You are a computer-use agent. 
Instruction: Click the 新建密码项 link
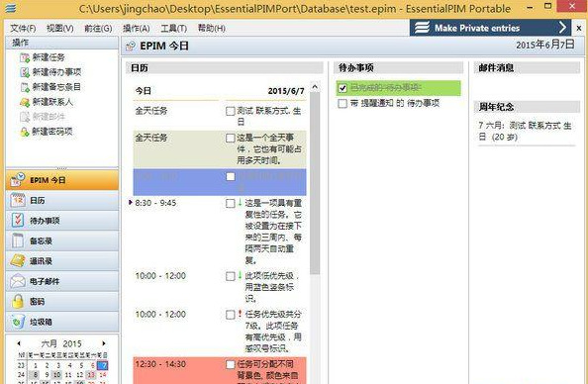click(x=52, y=132)
